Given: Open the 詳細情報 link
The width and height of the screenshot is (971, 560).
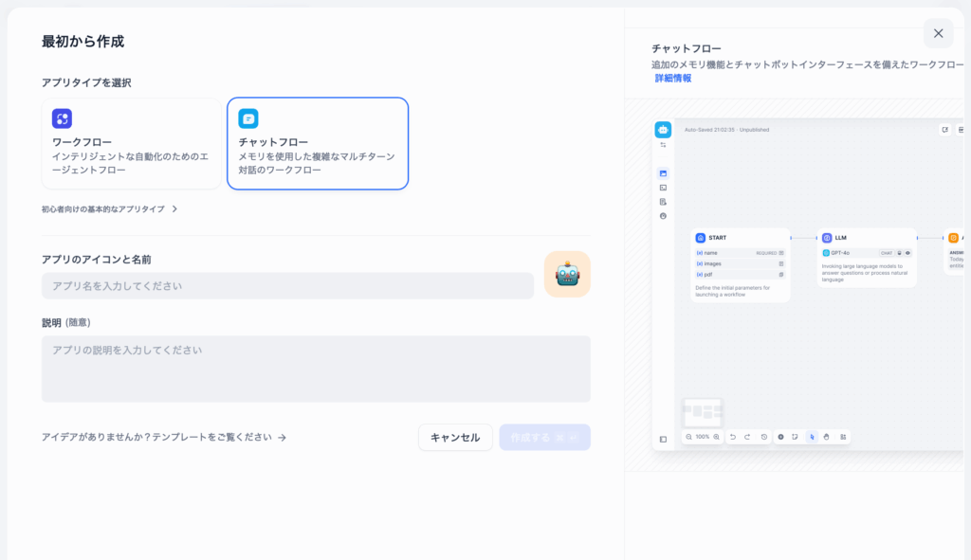Looking at the screenshot, I should pos(672,79).
